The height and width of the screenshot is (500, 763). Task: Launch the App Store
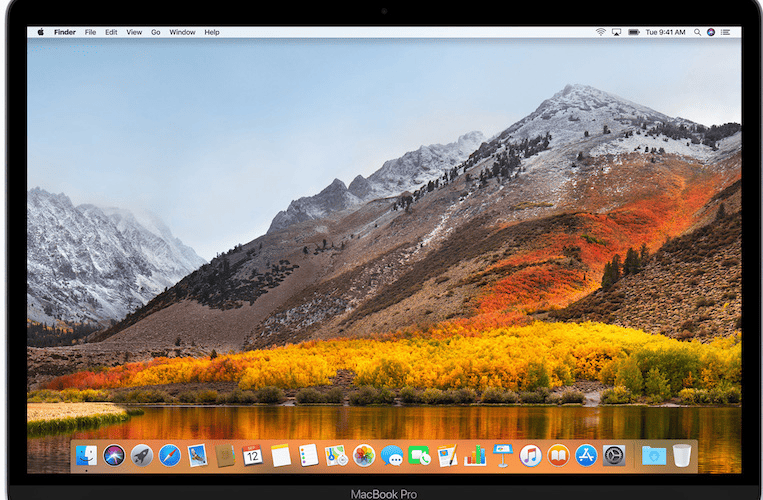pyautogui.click(x=586, y=456)
